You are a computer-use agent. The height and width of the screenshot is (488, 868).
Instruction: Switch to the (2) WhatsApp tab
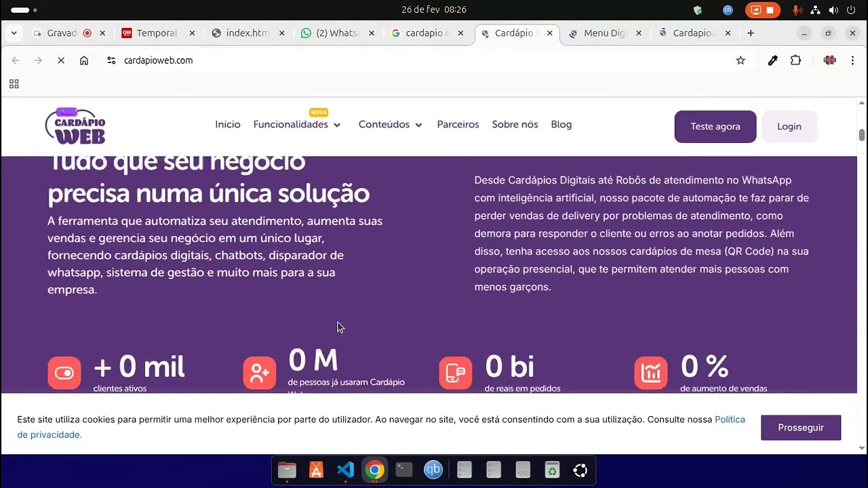[x=337, y=33]
